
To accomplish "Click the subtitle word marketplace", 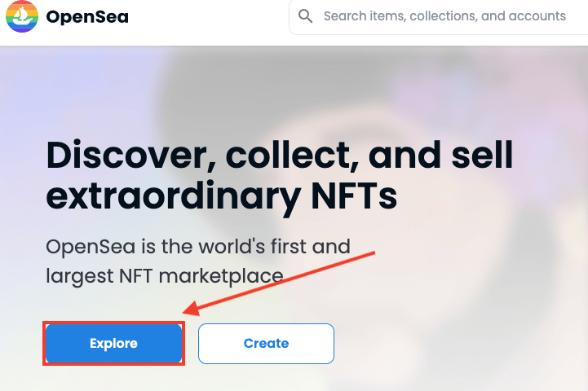I will [221, 277].
